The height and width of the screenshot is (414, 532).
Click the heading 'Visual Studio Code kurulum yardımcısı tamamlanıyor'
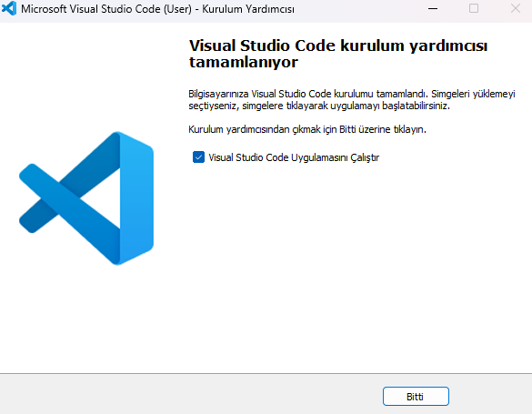click(x=338, y=54)
